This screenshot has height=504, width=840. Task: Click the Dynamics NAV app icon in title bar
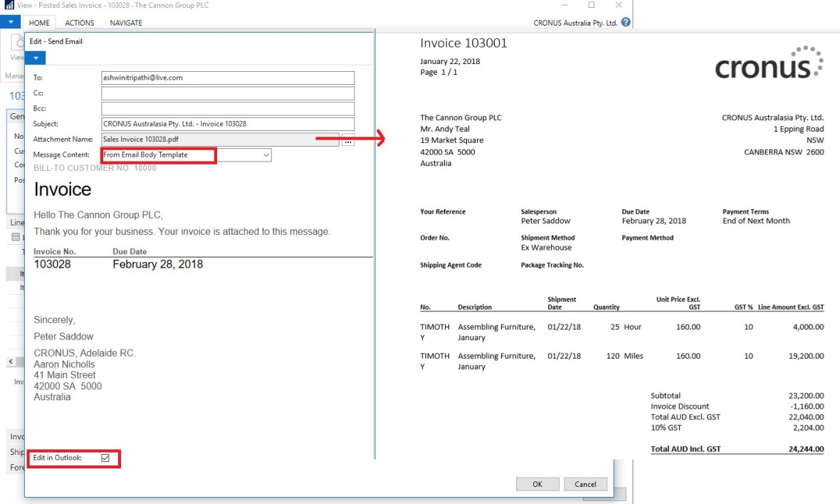click(x=9, y=6)
